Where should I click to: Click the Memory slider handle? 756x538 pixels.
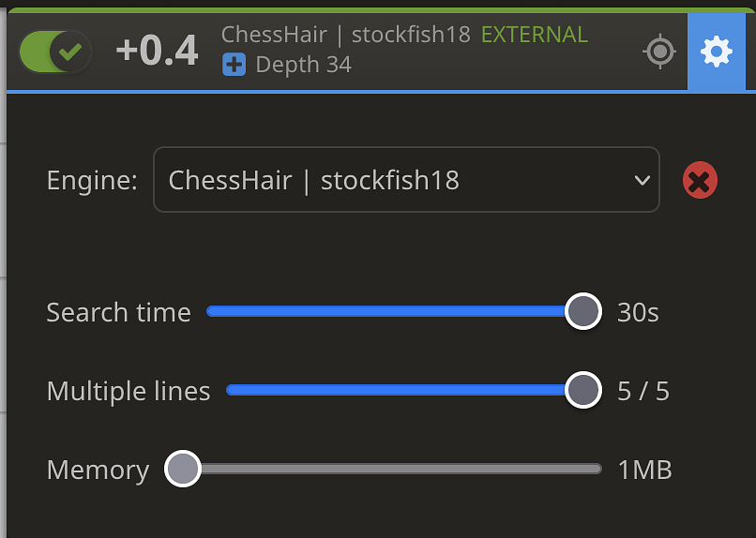pos(183,469)
